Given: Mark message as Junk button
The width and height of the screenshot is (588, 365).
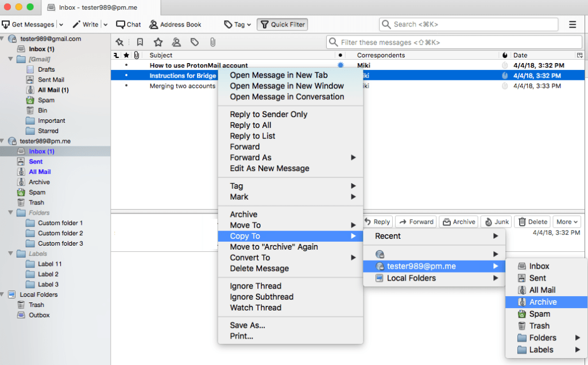Looking at the screenshot, I should point(497,222).
